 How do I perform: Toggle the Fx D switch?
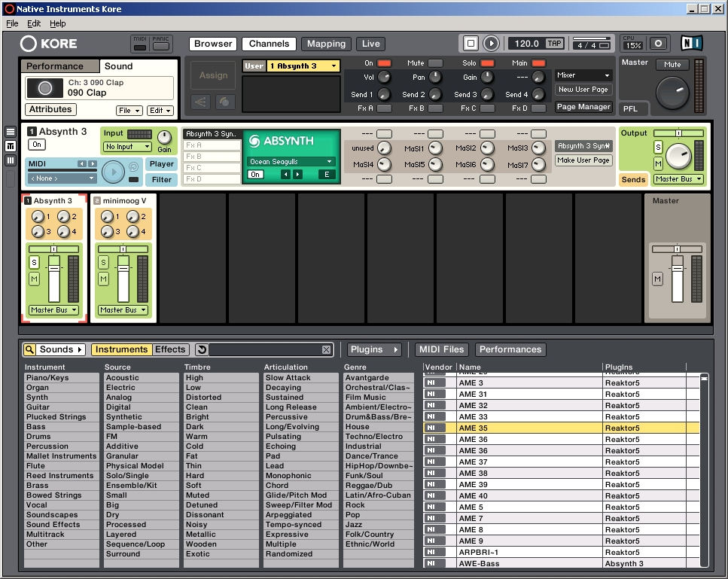[538, 108]
